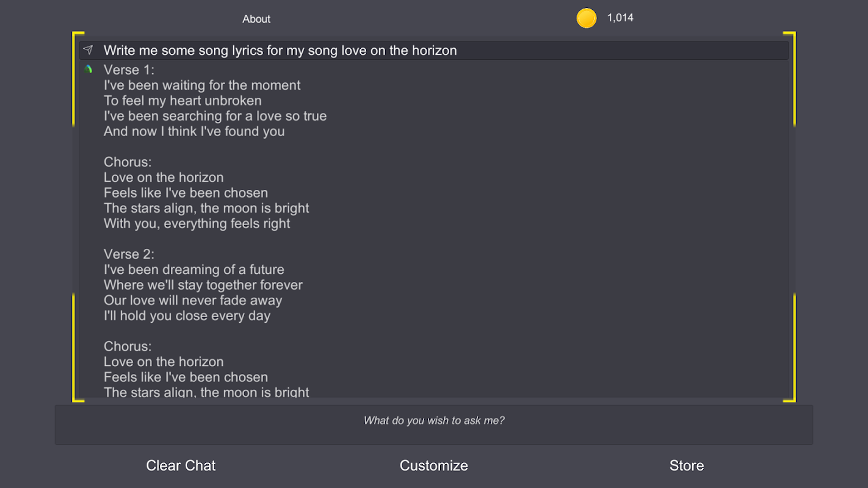Click the line "I'll hold you close every day"

(187, 316)
